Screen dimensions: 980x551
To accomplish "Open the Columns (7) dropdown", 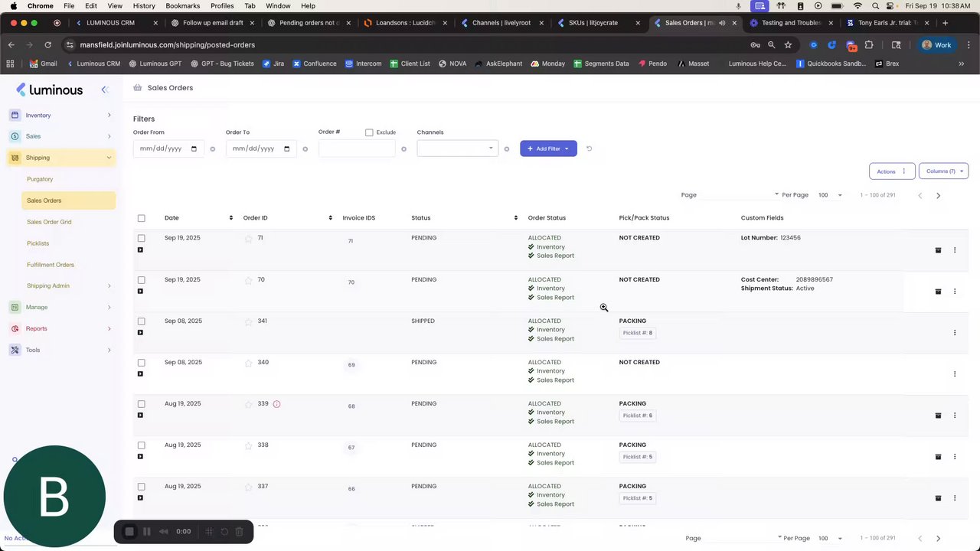I will tap(943, 171).
